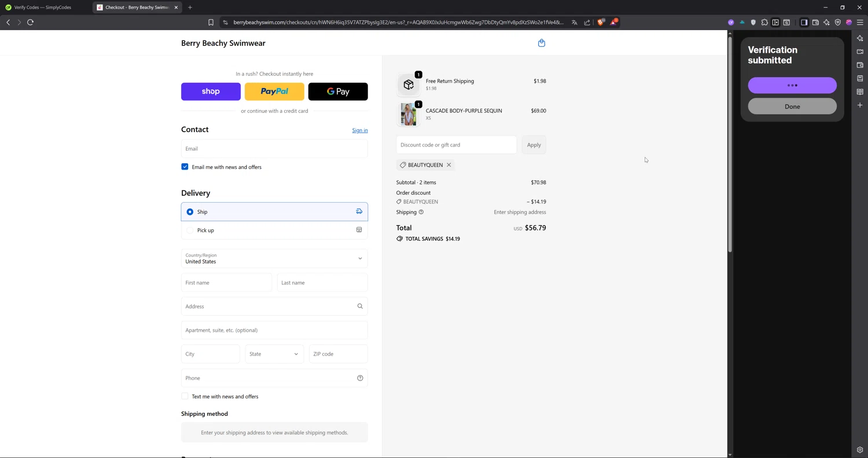The width and height of the screenshot is (868, 458).
Task: Click the purple loading button in panel
Action: point(792,85)
